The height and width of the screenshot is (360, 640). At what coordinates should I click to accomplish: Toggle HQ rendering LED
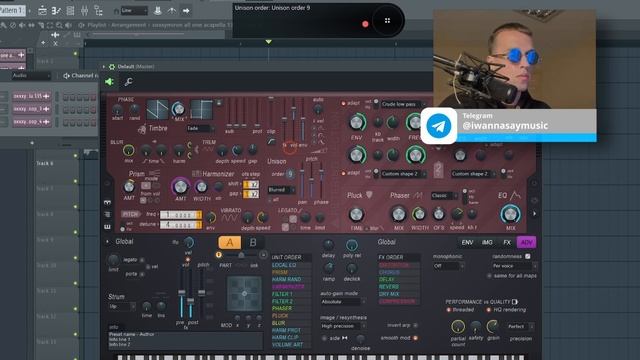[x=489, y=310]
